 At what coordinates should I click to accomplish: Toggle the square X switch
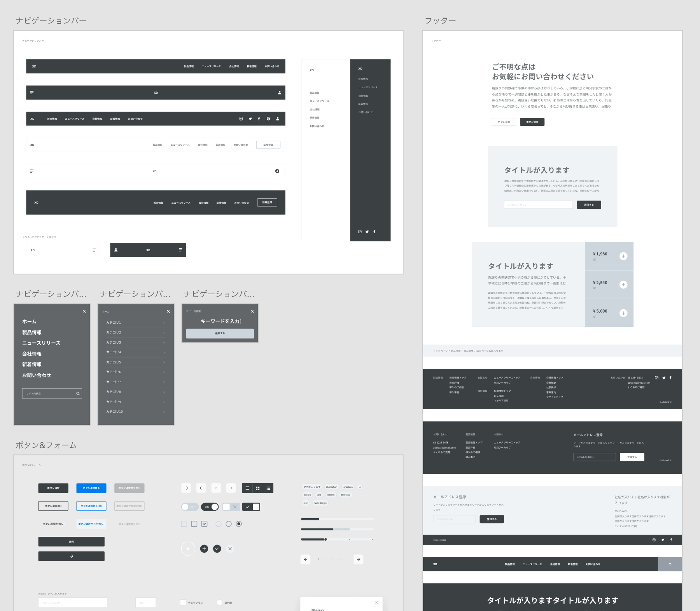[231, 507]
